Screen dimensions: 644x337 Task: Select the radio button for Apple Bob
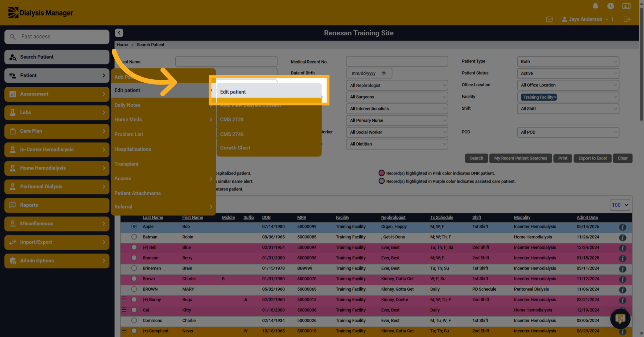pos(134,227)
